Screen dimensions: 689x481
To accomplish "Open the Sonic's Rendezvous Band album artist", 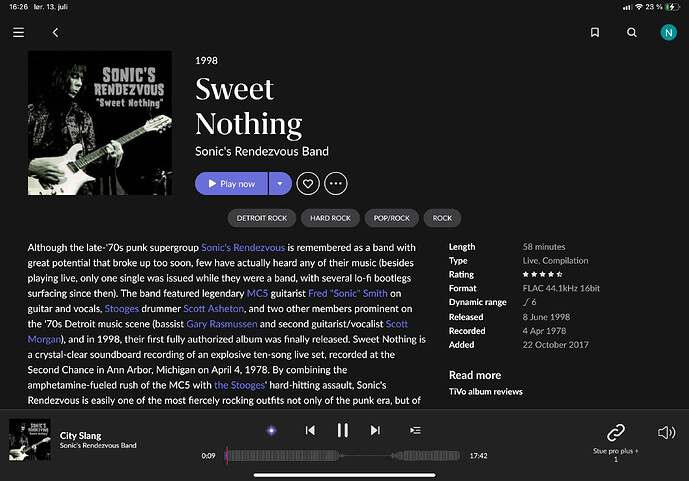I will point(262,152).
